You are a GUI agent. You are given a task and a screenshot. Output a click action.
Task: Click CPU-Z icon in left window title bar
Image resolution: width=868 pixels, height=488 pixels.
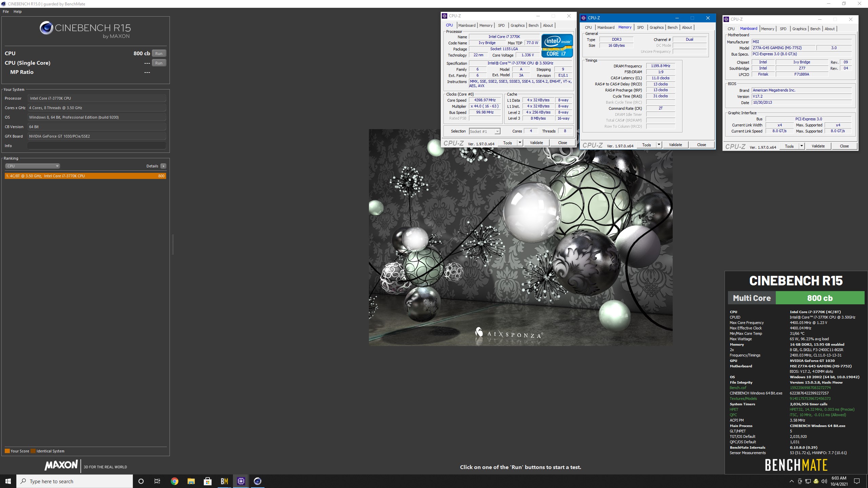[x=445, y=16]
